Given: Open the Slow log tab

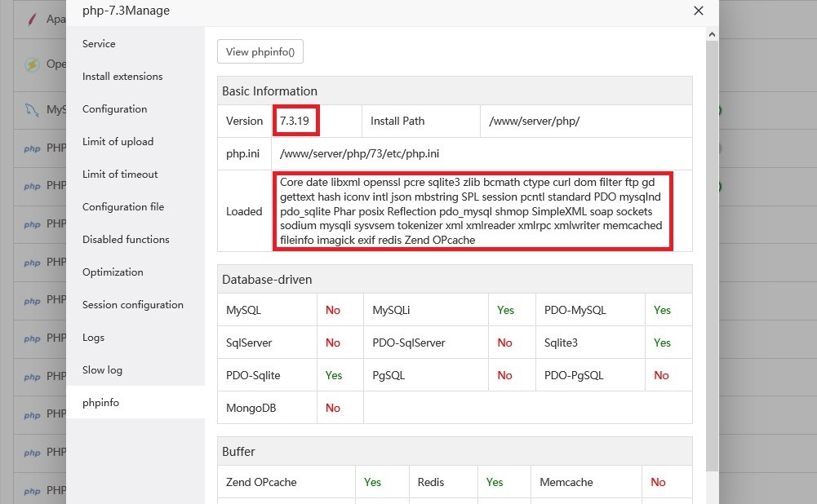Looking at the screenshot, I should click(x=102, y=370).
